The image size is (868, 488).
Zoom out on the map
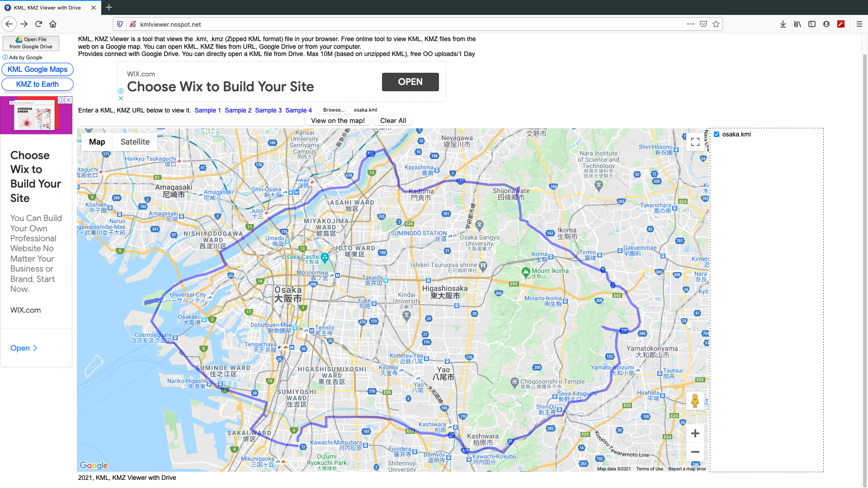pos(695,452)
